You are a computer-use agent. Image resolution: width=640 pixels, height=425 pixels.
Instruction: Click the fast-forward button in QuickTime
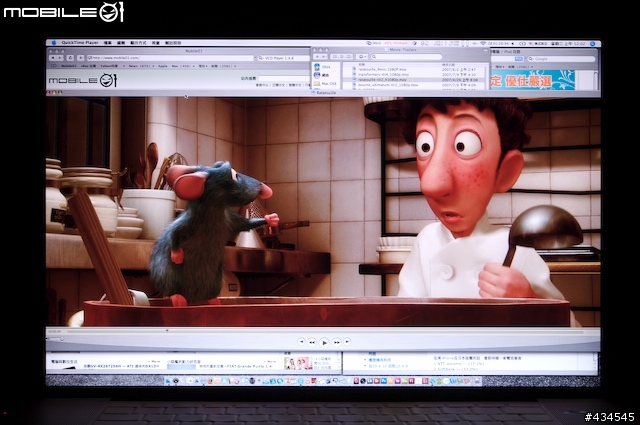click(x=336, y=342)
